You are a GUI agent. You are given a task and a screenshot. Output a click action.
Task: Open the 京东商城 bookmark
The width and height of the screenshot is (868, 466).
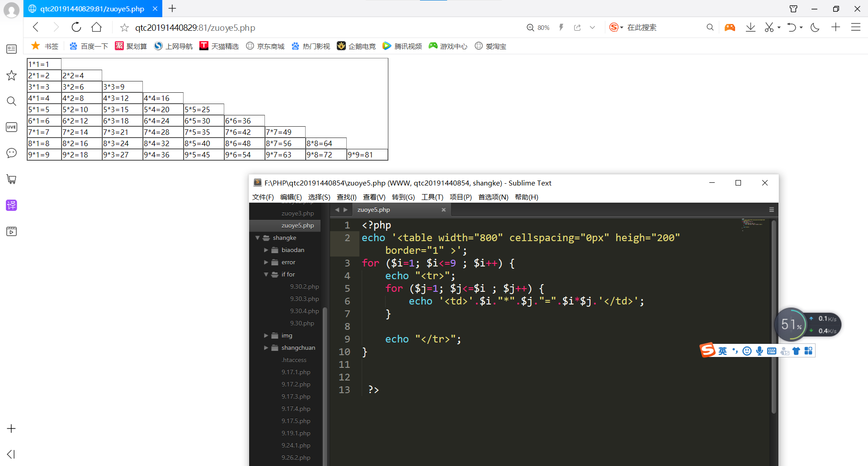pos(265,46)
